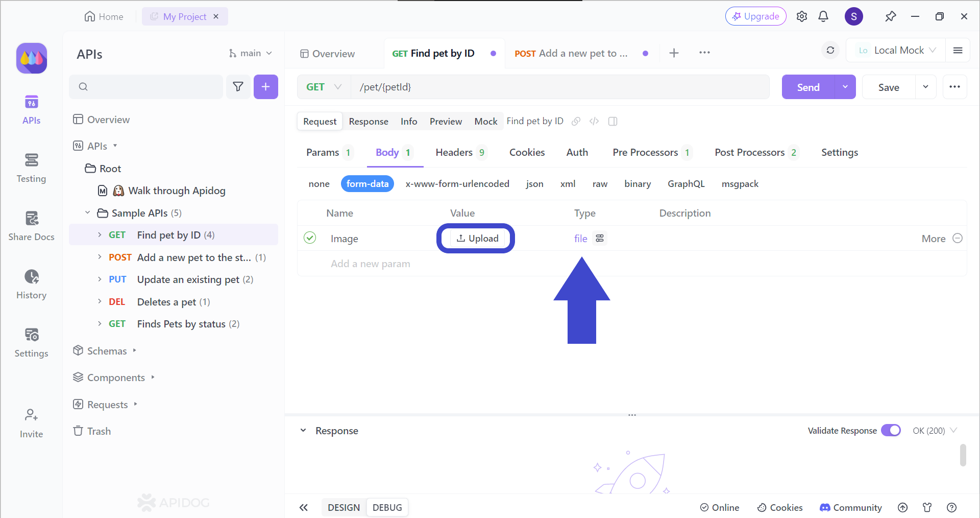Image resolution: width=980 pixels, height=518 pixels.
Task: Open Settings in left sidebar
Action: coord(31,343)
